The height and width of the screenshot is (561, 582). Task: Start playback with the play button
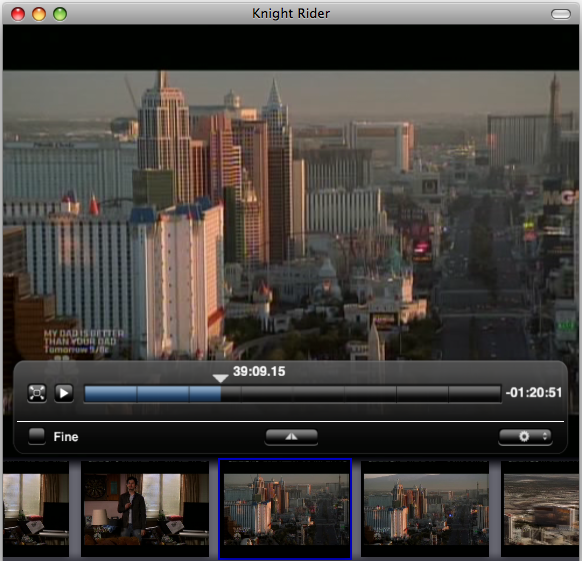pyautogui.click(x=64, y=393)
